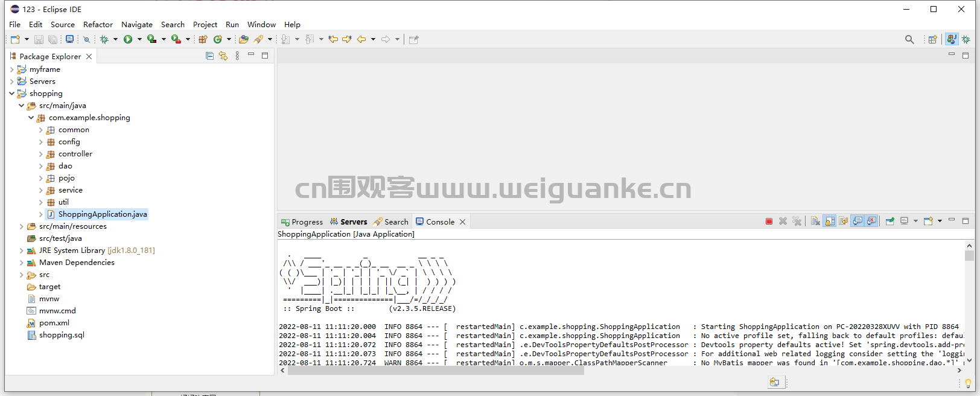Click the Last Edit Location arrow icon
Viewport: 980px width, 396px height.
point(333,39)
